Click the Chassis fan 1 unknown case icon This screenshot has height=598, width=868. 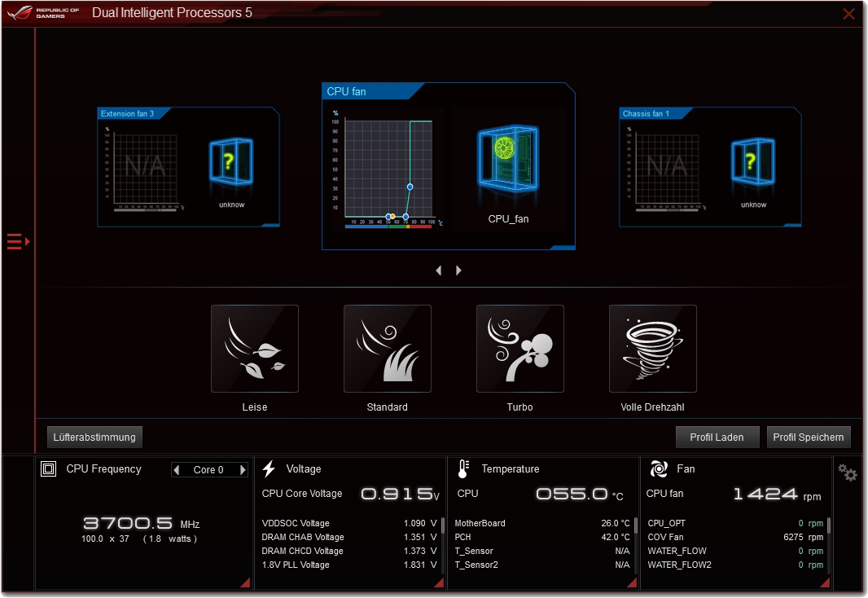click(753, 161)
